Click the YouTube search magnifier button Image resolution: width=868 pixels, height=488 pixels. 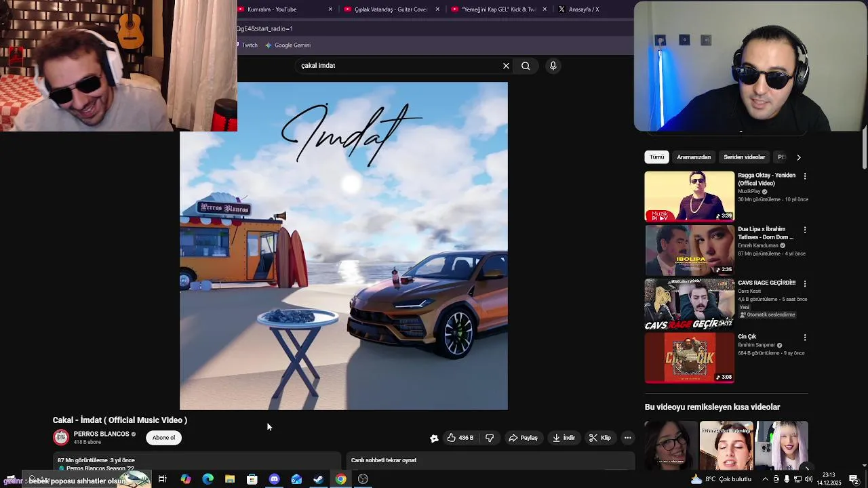[526, 66]
